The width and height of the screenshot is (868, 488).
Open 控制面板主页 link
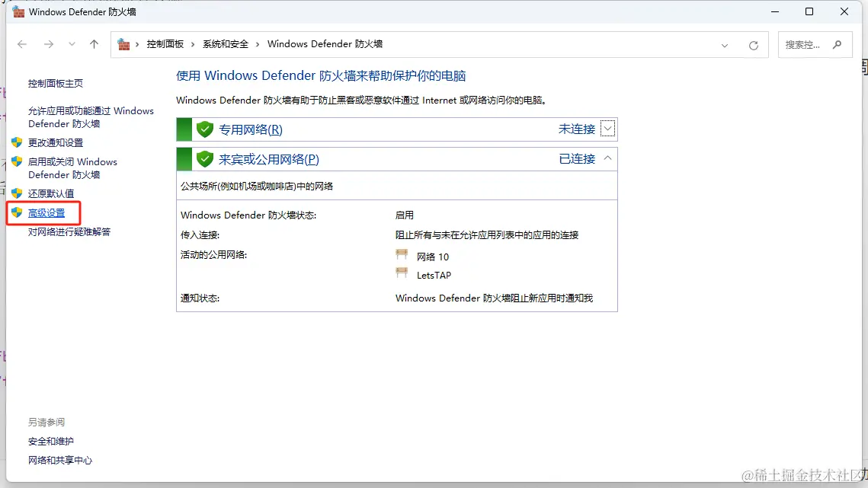pyautogui.click(x=56, y=84)
